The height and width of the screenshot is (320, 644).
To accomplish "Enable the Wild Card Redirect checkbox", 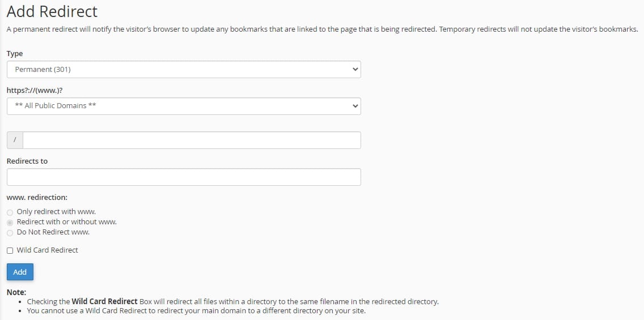I will click(10, 250).
